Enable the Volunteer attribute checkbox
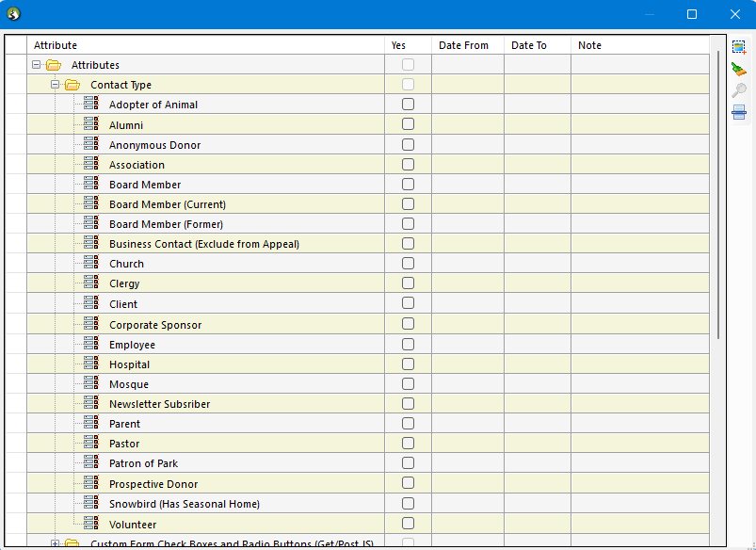This screenshot has height=550, width=756. [x=408, y=524]
